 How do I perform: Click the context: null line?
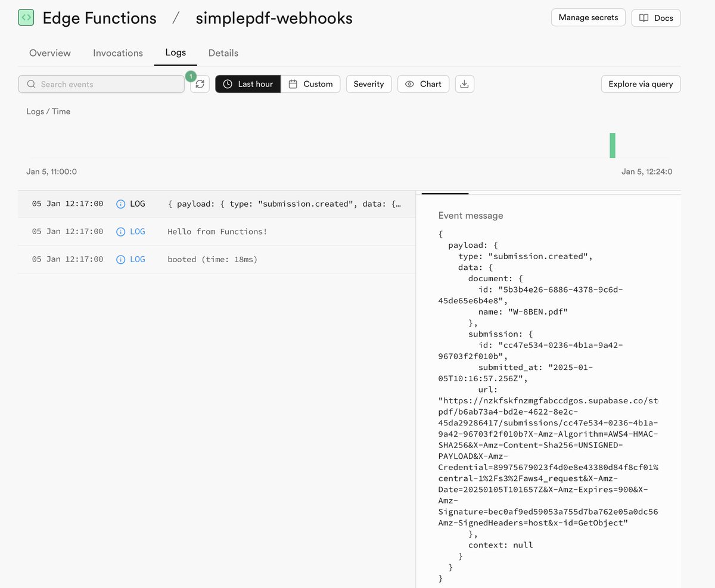pos(500,545)
